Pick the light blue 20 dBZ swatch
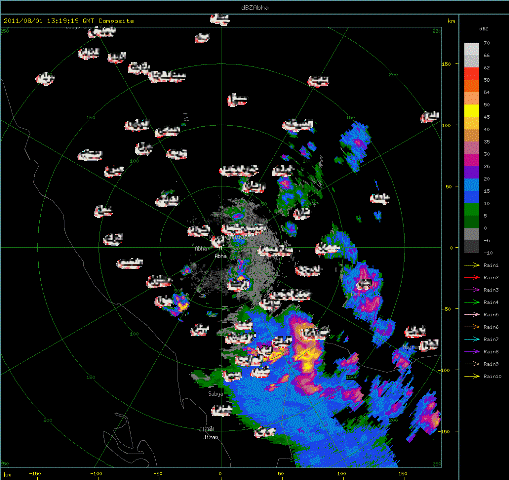Screen dimensions: 509x480 point(471,185)
